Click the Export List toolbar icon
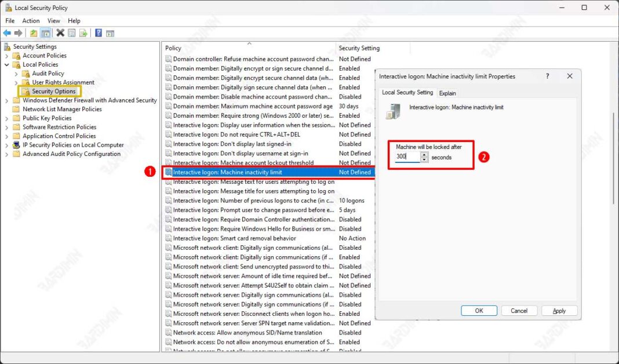 83,32
